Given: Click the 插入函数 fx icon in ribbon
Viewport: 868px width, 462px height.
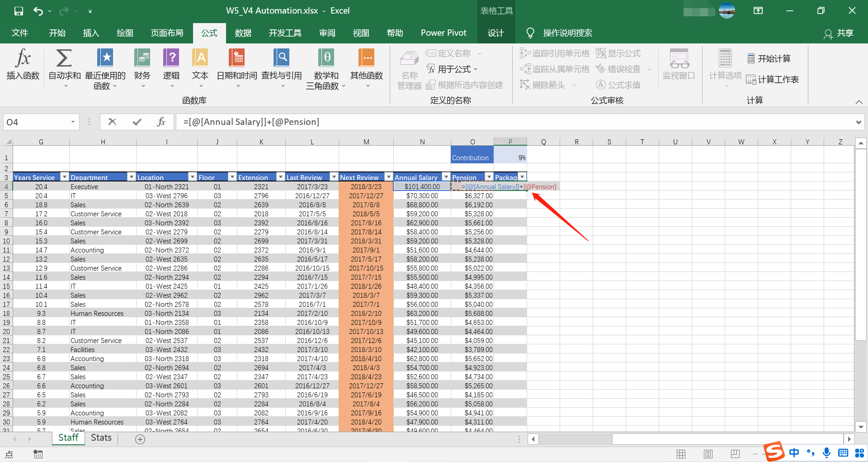Looking at the screenshot, I should pyautogui.click(x=23, y=64).
